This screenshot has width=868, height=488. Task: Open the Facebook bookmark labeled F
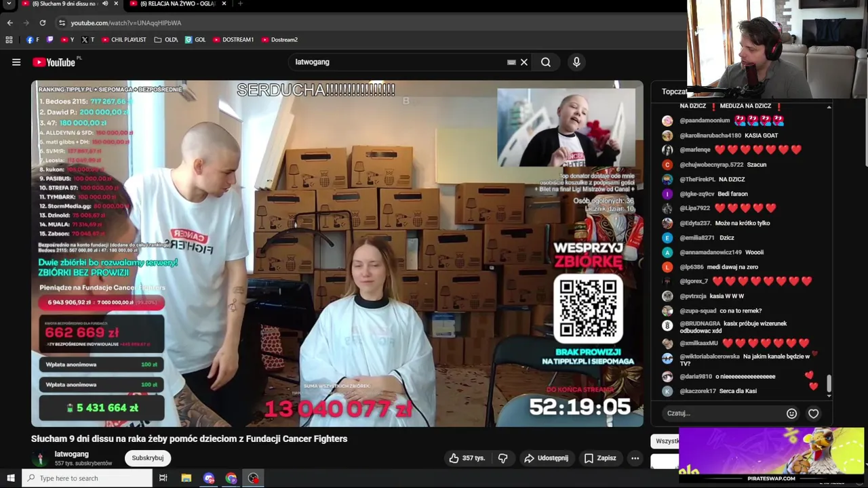(33, 40)
